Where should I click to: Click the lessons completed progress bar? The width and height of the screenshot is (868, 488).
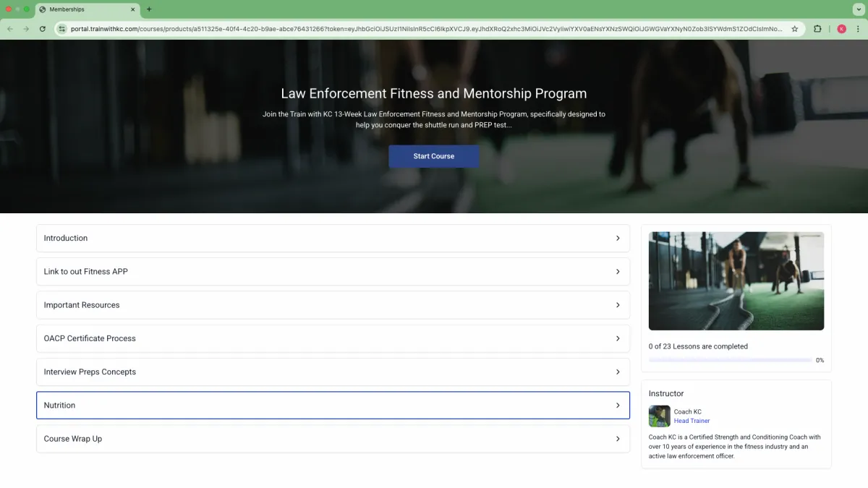tap(730, 360)
